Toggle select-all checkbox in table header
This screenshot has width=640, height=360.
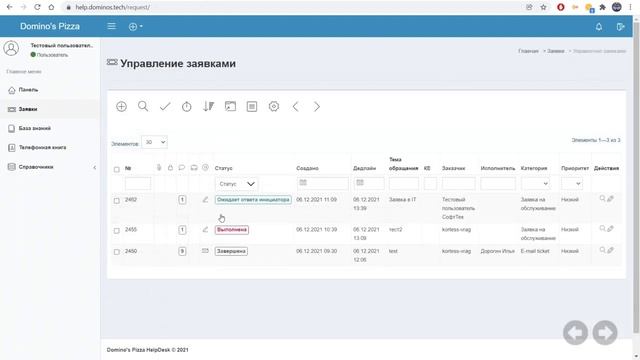(117, 169)
